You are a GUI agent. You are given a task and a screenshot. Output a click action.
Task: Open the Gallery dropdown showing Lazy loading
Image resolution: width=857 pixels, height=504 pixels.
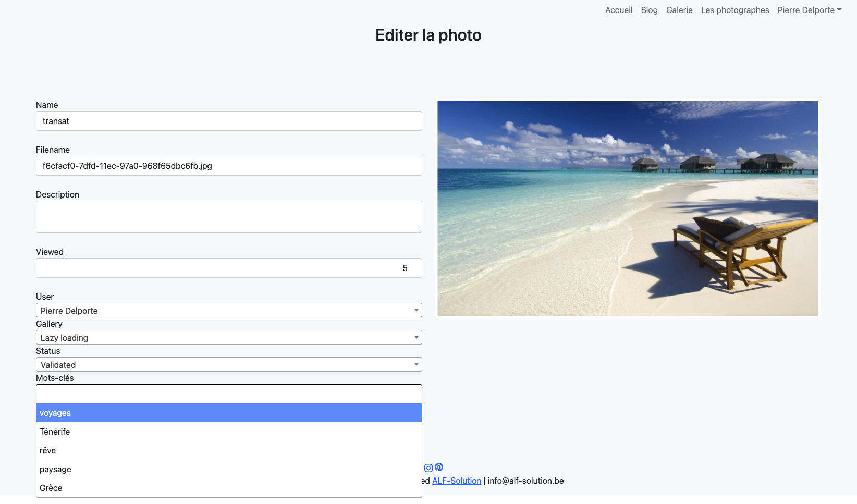click(229, 338)
